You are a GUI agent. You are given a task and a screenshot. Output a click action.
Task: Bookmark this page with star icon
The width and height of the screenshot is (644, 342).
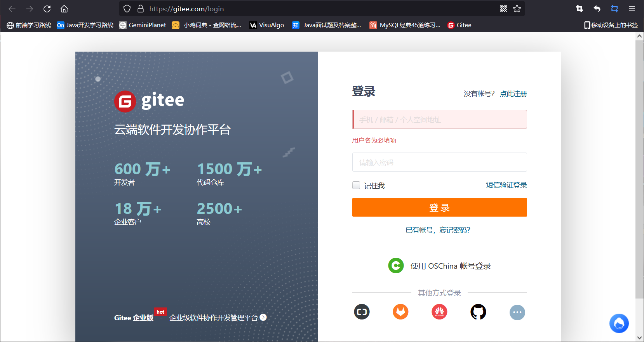(517, 9)
